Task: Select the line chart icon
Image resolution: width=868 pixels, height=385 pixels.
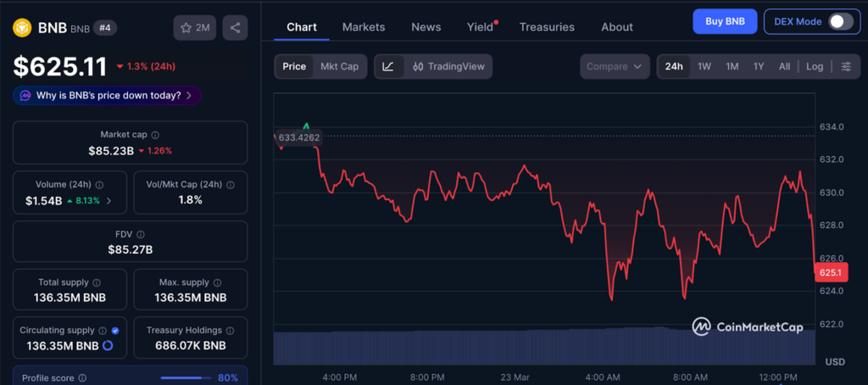Action: tap(388, 66)
